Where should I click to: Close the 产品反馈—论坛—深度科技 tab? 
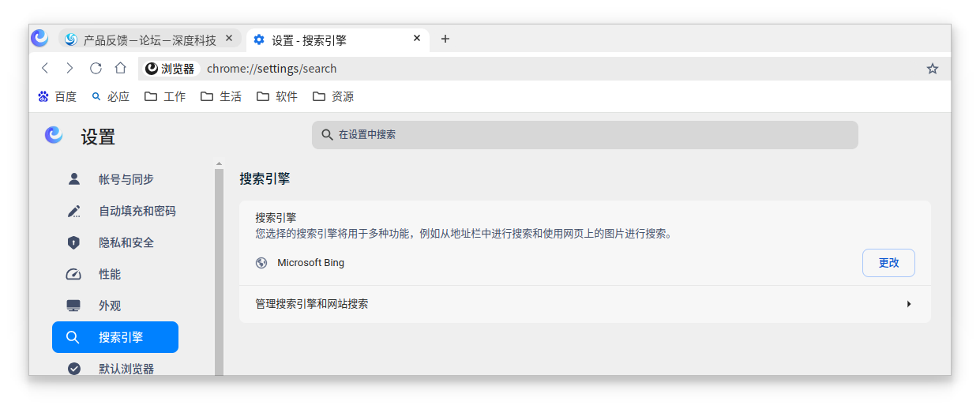[x=229, y=38]
